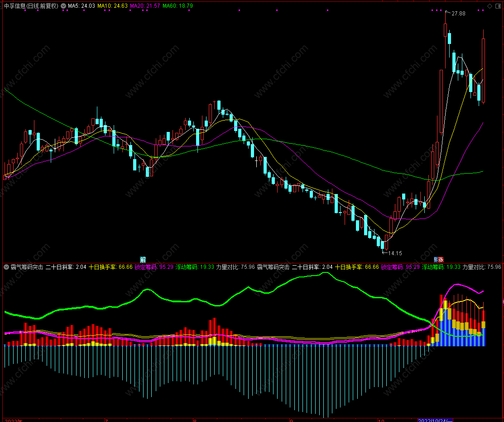
Task: Open the red 涨 marker icon
Action: [x=441, y=260]
